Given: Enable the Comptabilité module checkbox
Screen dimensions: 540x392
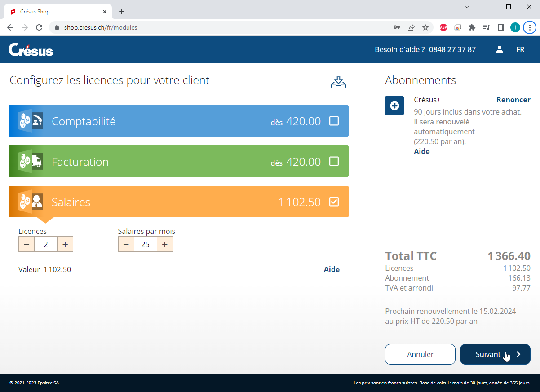Looking at the screenshot, I should coord(334,121).
